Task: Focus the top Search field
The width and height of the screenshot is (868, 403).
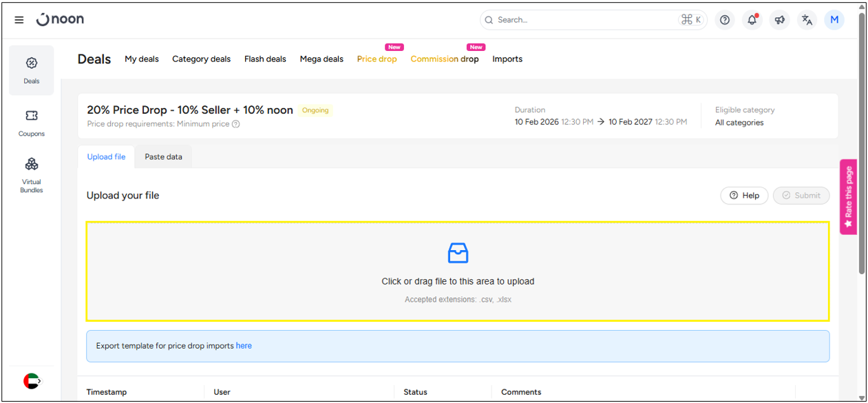Action: (585, 20)
